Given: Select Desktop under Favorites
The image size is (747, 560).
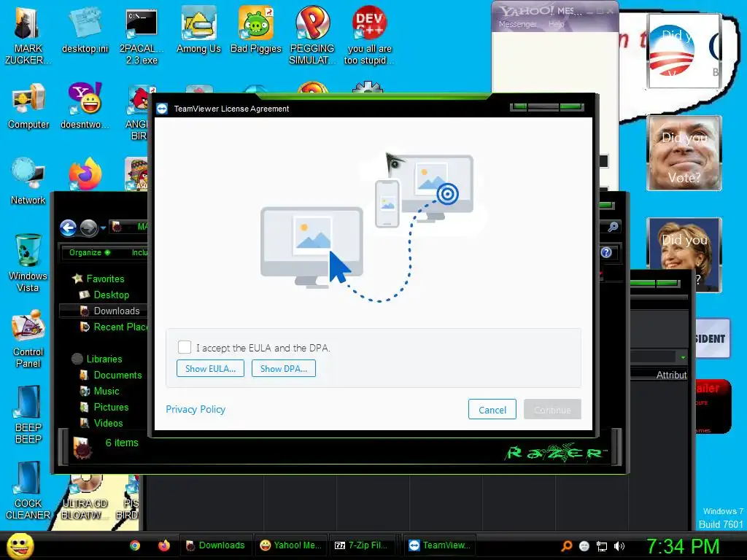Looking at the screenshot, I should click(111, 295).
